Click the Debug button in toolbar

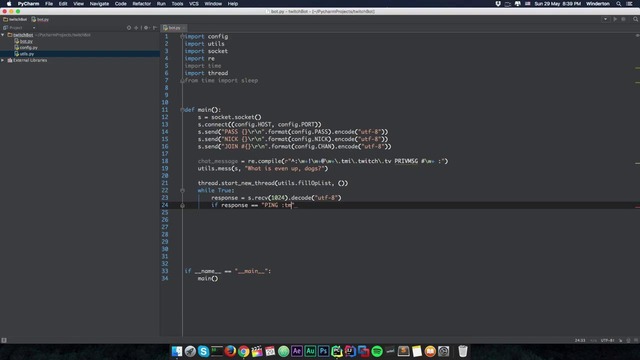coord(623,19)
